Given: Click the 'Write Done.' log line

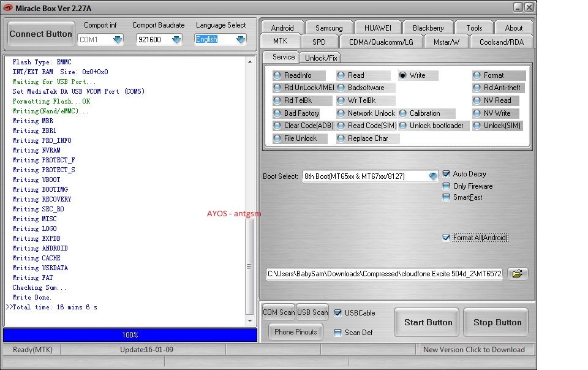Looking at the screenshot, I should point(32,297).
